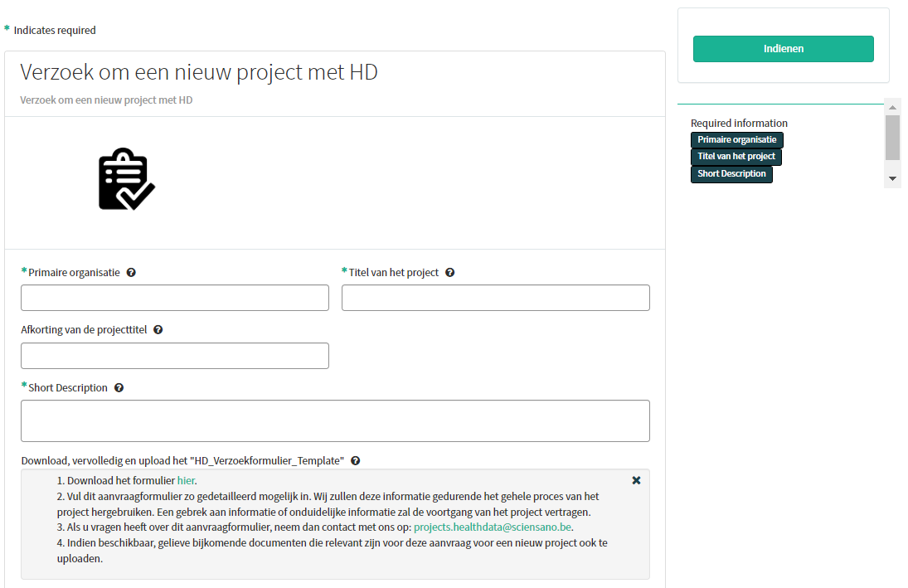Jump to Primaire organisatie required tag
Viewport: 908px width, 588px height.
tap(736, 140)
